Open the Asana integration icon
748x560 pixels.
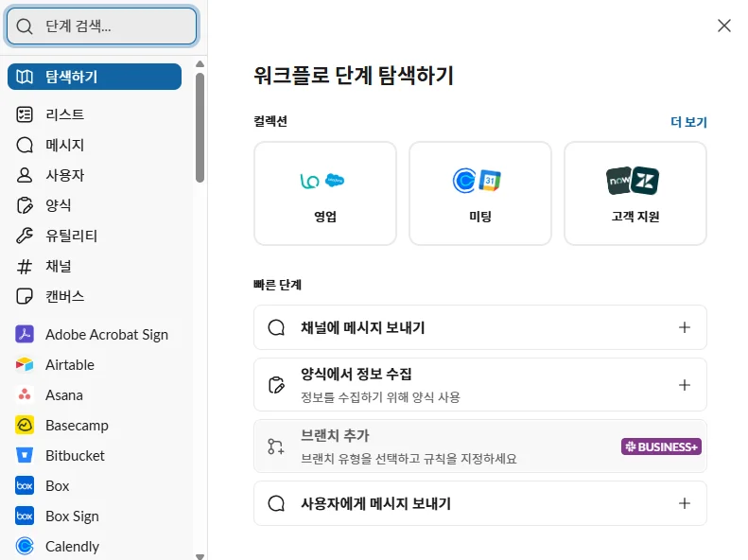point(26,394)
